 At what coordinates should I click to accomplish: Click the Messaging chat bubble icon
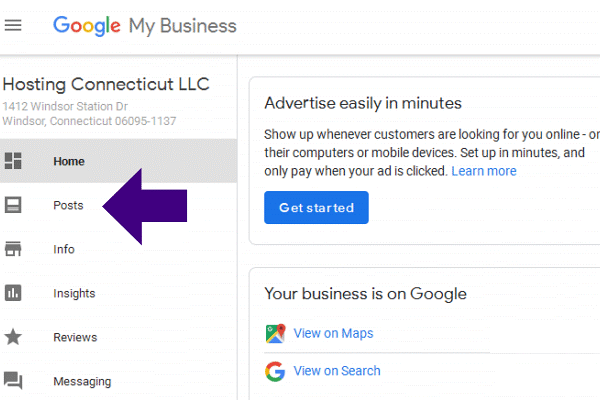tap(13, 381)
